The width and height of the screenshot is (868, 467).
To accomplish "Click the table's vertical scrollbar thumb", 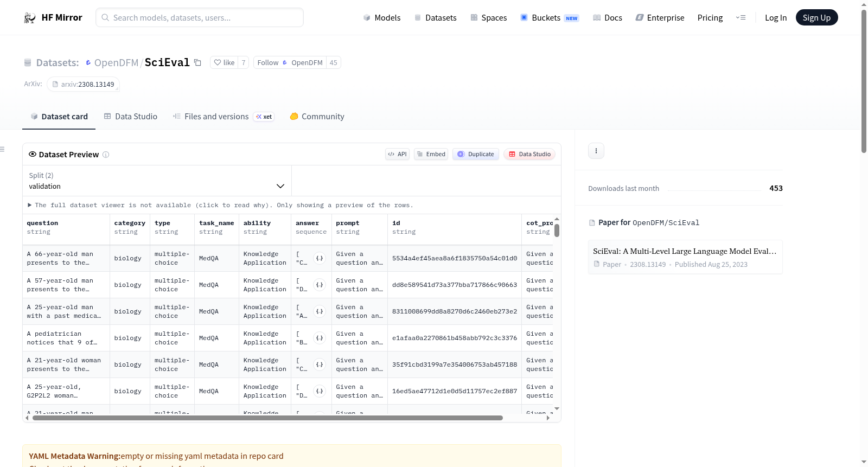I will coord(557,230).
